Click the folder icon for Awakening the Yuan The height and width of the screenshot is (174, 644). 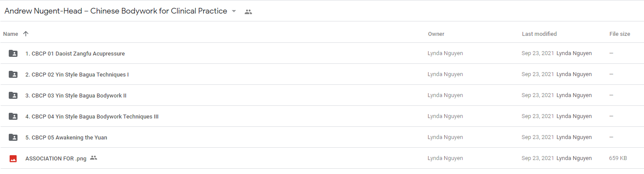pyautogui.click(x=13, y=137)
